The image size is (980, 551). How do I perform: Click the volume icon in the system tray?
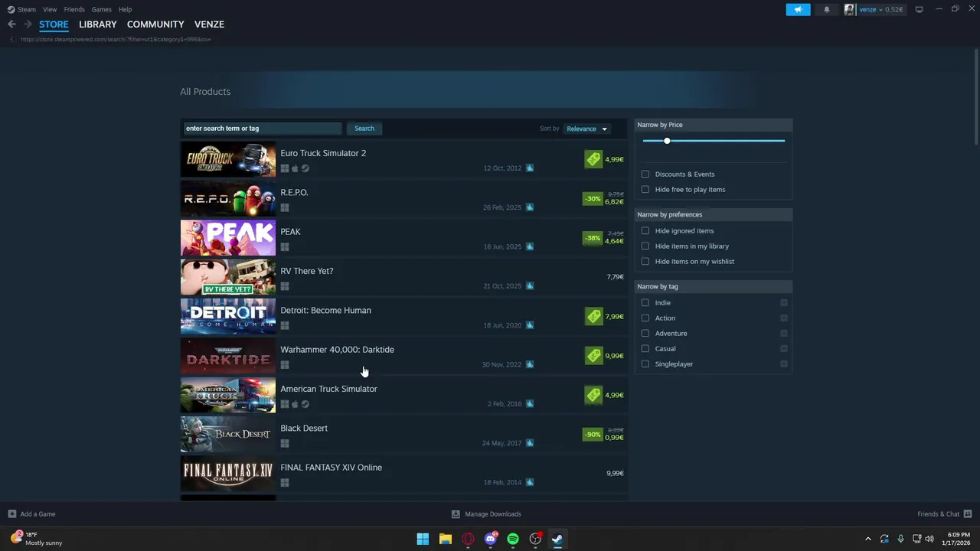(x=929, y=539)
